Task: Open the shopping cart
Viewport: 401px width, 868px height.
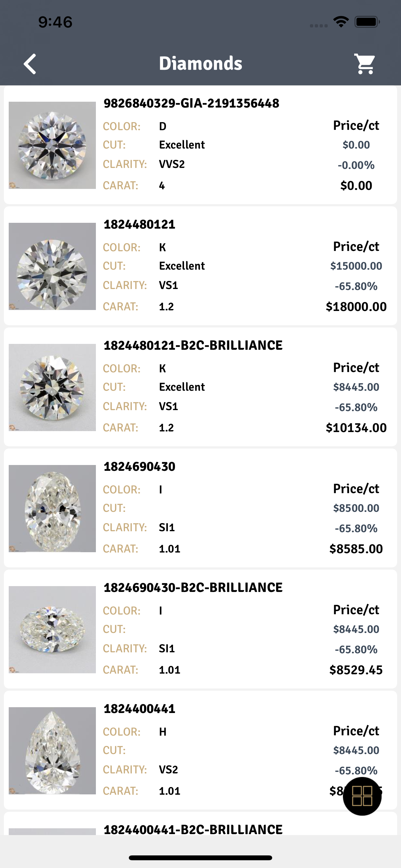Action: (x=365, y=64)
